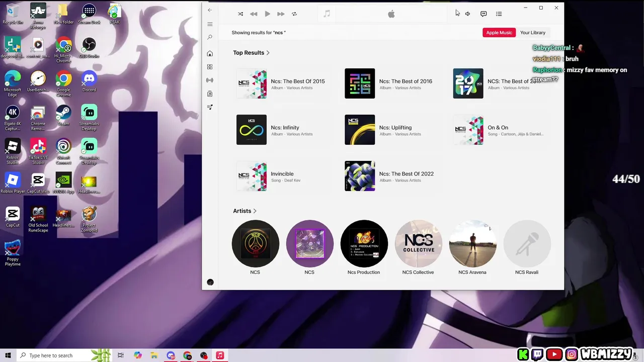Viewport: 644px width, 362px height.
Task: Select the Arma Reforger desktop icon
Action: coord(38,16)
